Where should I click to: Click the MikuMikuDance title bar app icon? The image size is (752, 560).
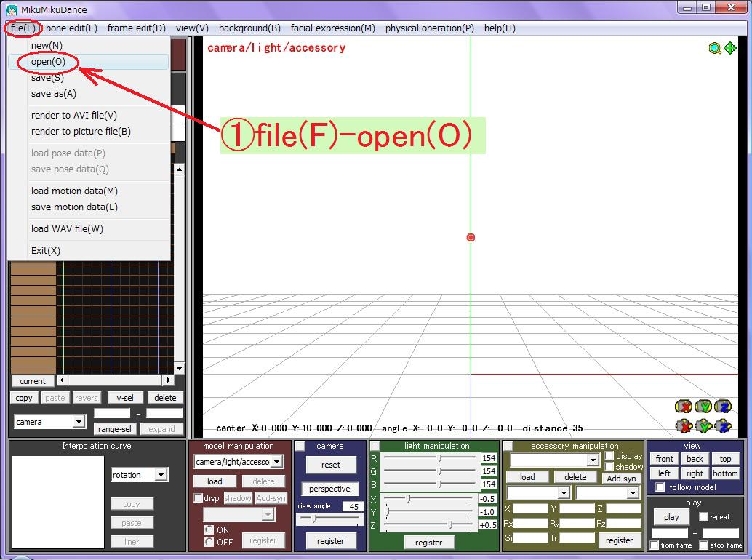[x=12, y=9]
